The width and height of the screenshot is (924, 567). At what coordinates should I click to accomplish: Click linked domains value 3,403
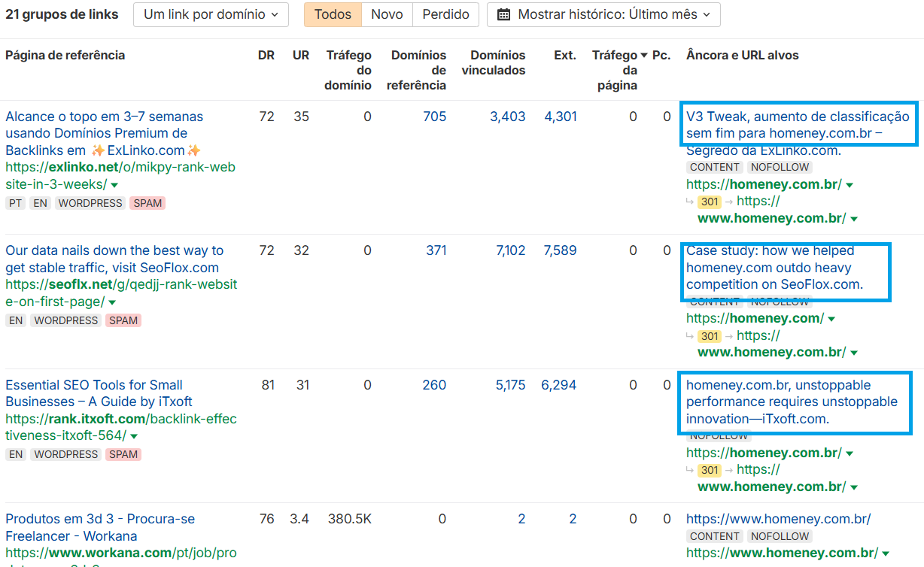click(x=508, y=117)
